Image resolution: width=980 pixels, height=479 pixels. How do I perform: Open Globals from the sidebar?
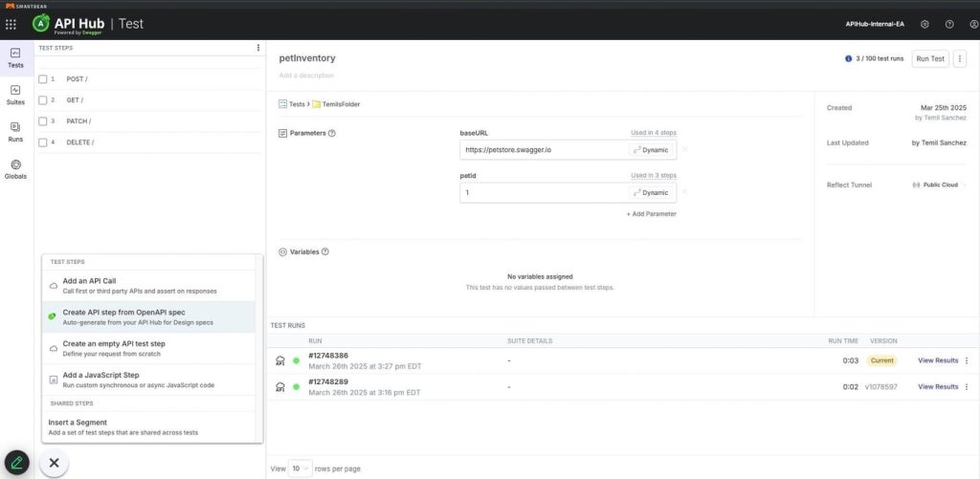point(15,169)
